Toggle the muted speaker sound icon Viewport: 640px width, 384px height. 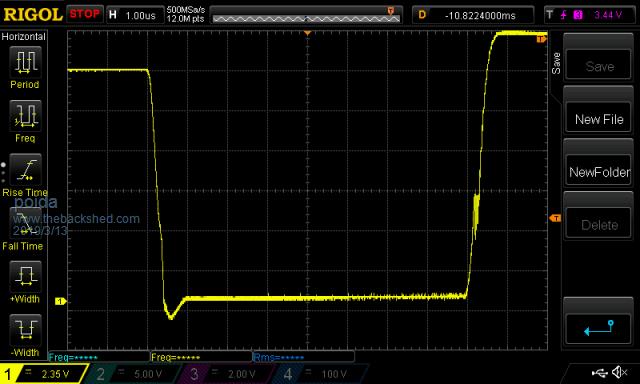pyautogui.click(x=619, y=372)
